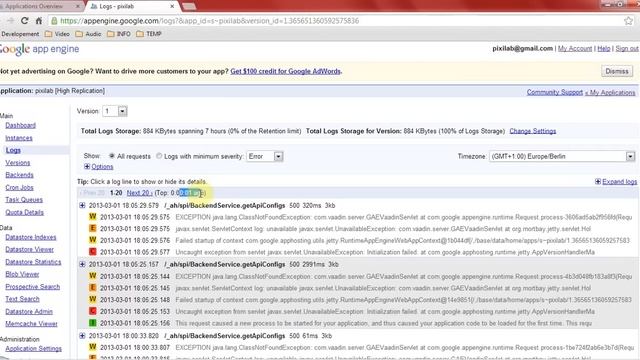Open the INFO bookmarks folder
This screenshot has height=360, width=640.
(x=119, y=34)
